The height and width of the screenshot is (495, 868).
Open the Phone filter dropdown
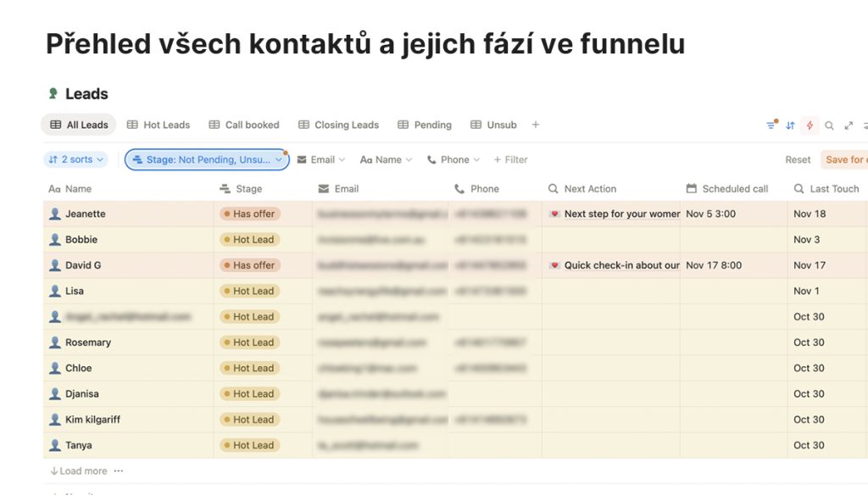[x=453, y=159]
